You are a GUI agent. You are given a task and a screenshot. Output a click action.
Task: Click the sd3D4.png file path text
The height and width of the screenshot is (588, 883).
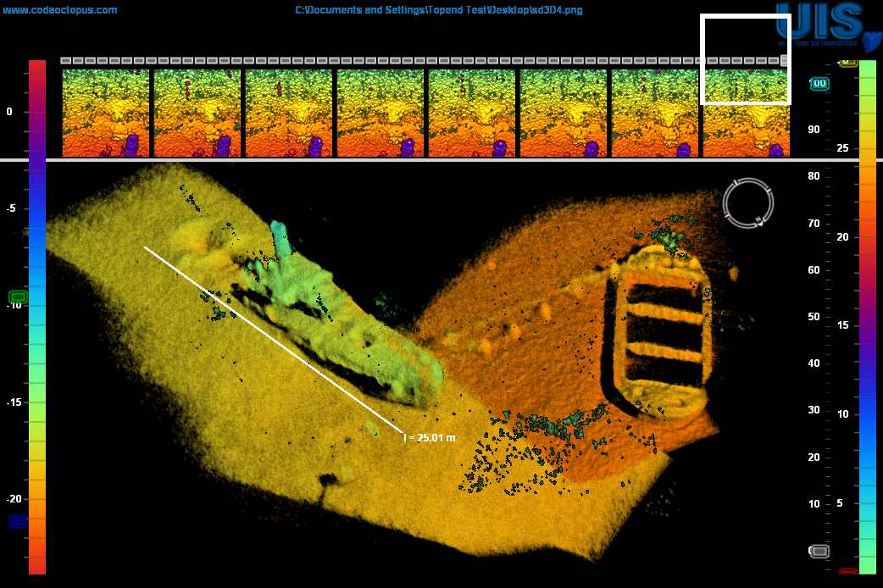[x=438, y=10]
